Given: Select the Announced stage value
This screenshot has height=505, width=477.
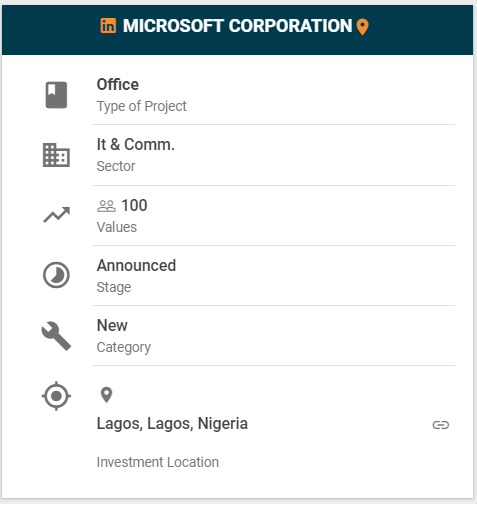Looking at the screenshot, I should [136, 266].
